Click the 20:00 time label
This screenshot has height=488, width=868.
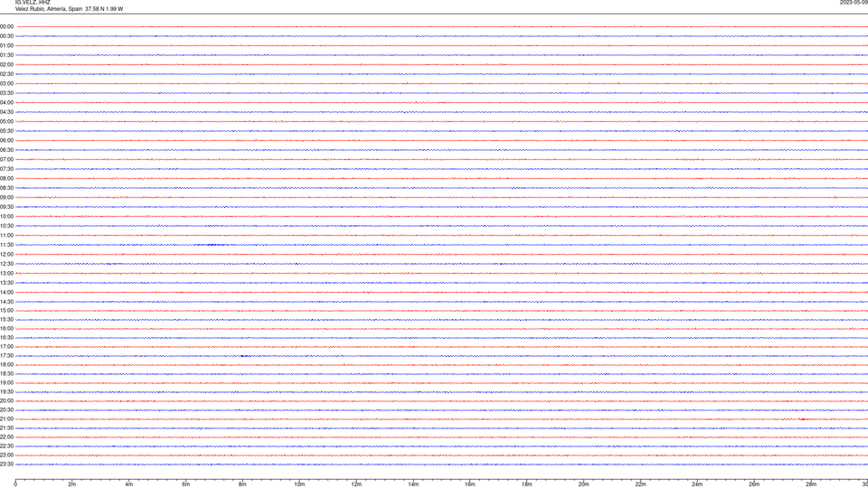coord(6,401)
